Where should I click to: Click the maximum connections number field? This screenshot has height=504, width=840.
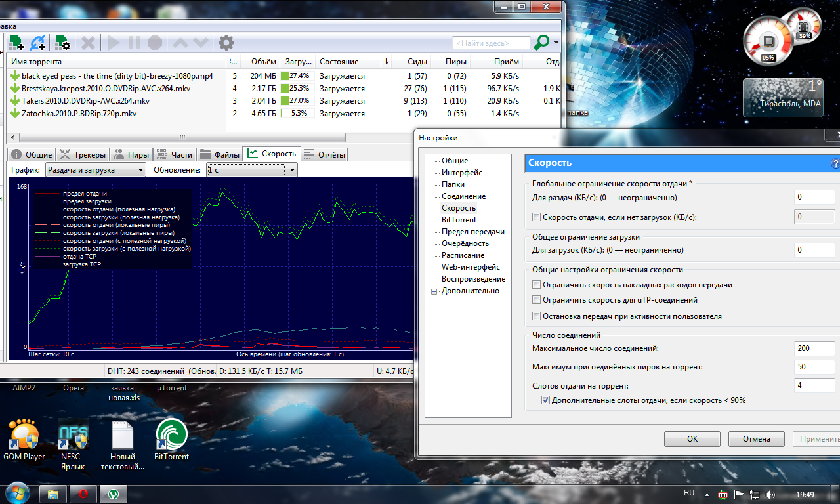pyautogui.click(x=814, y=348)
